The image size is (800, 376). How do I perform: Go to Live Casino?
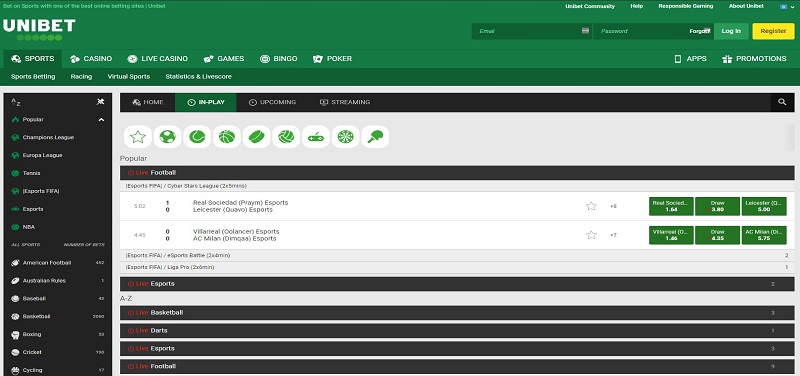[x=158, y=59]
